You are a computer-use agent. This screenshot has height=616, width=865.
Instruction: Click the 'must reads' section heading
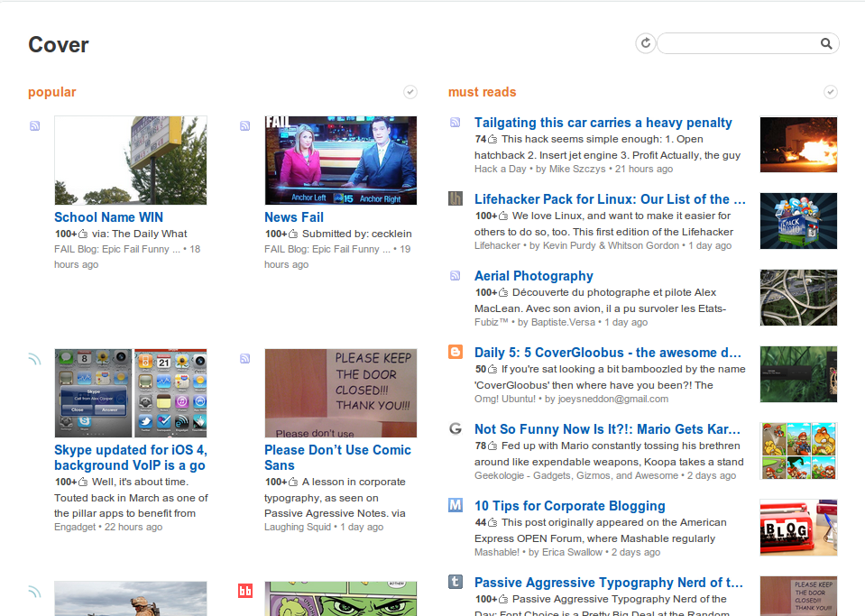tap(483, 92)
